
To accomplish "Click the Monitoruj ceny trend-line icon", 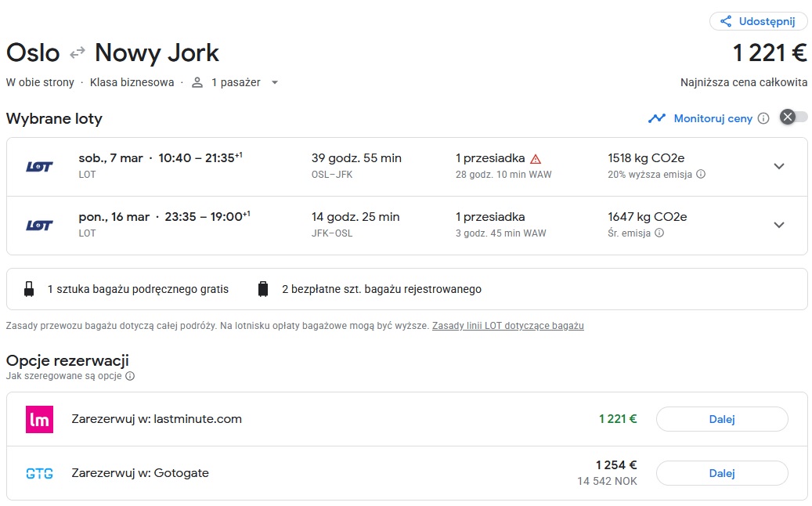I will (x=657, y=118).
